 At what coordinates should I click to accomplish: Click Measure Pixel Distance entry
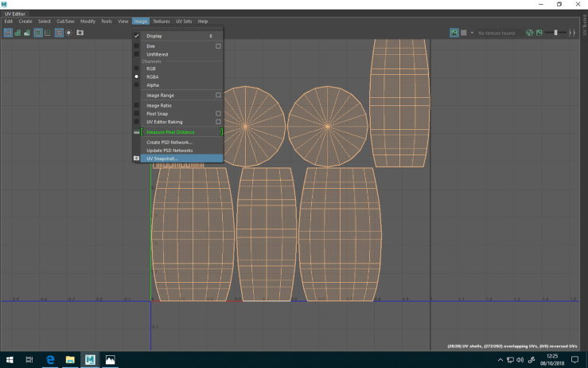coord(170,131)
